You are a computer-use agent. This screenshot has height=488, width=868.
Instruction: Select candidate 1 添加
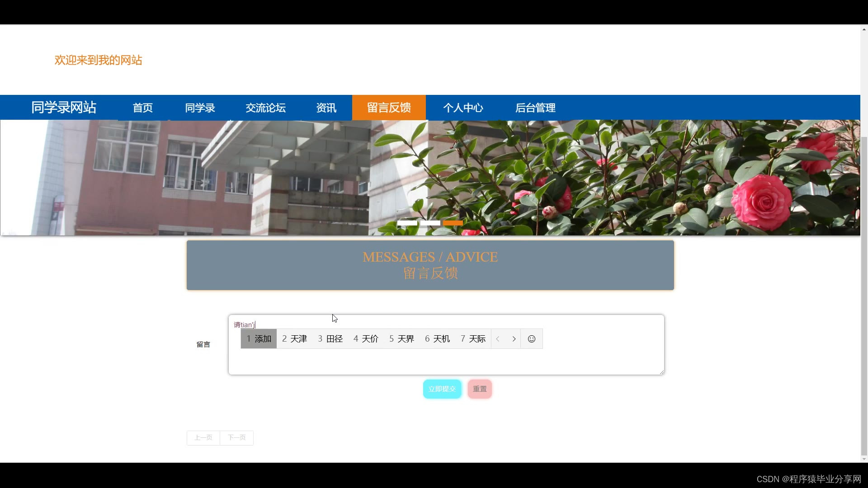pos(259,339)
